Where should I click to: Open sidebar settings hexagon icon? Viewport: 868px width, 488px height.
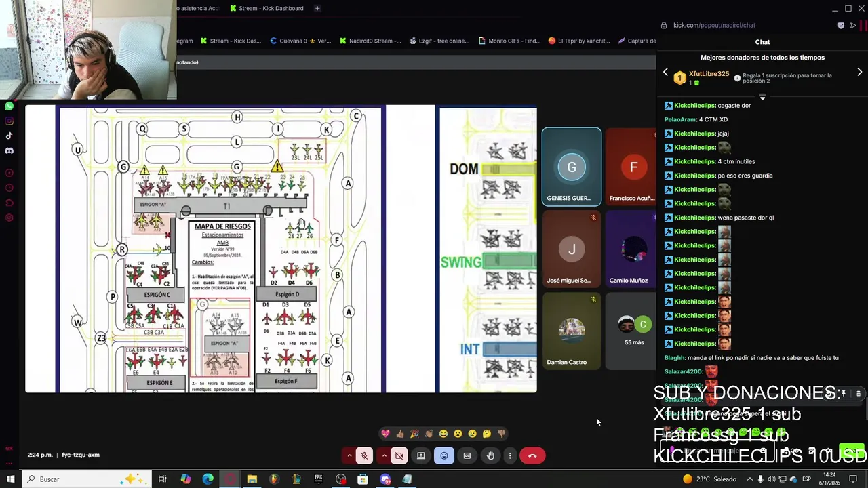(x=9, y=218)
